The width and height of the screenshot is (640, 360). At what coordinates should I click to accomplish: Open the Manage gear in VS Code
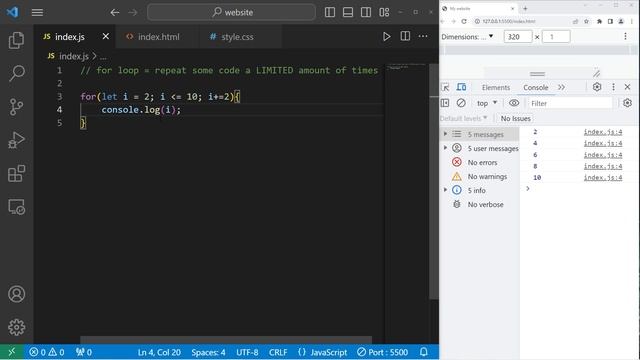tap(16, 327)
